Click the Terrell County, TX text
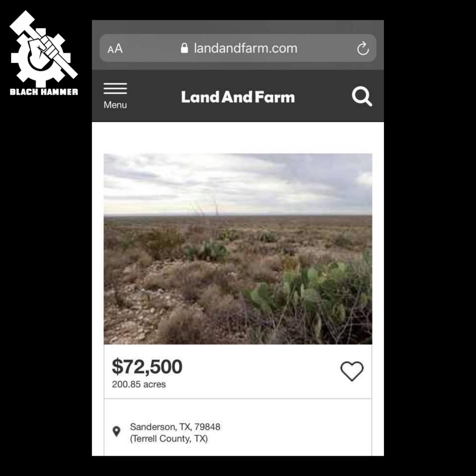The image size is (476, 476). click(x=169, y=439)
